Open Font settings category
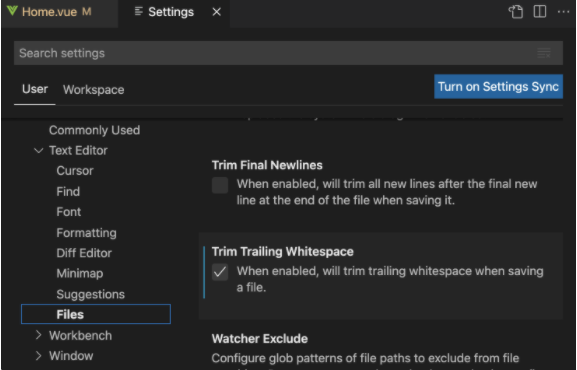 (69, 212)
